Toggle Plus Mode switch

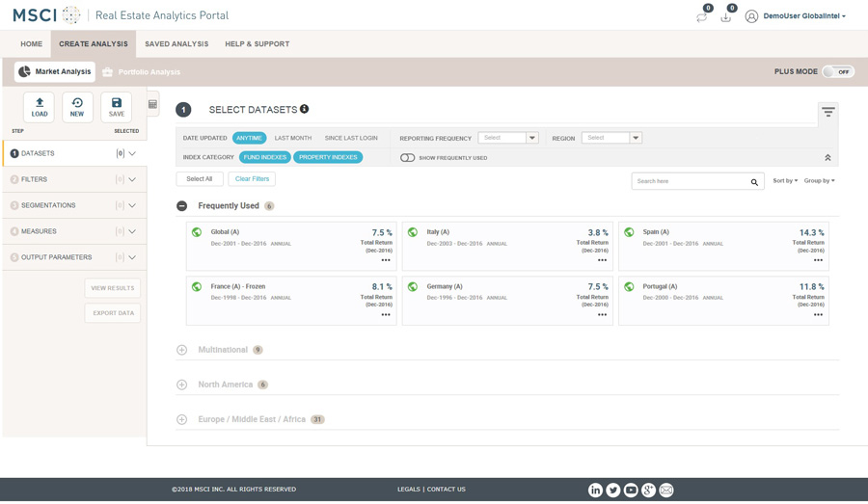[x=837, y=72]
